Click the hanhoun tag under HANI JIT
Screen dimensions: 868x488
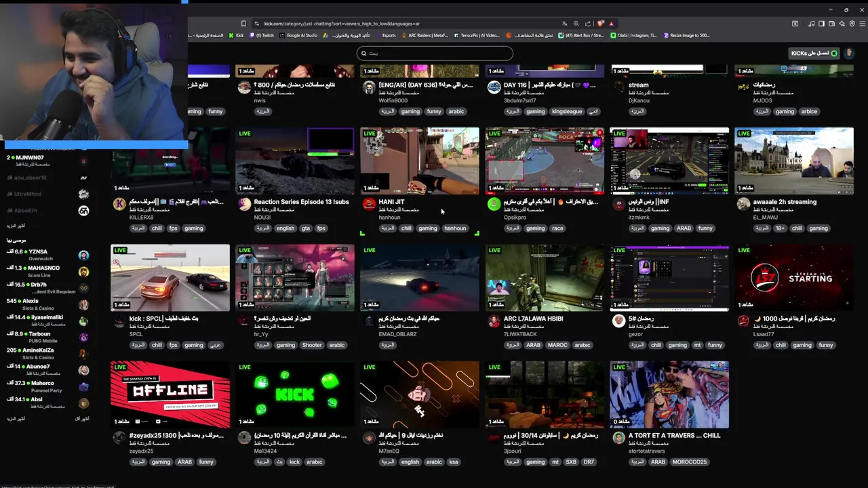455,228
